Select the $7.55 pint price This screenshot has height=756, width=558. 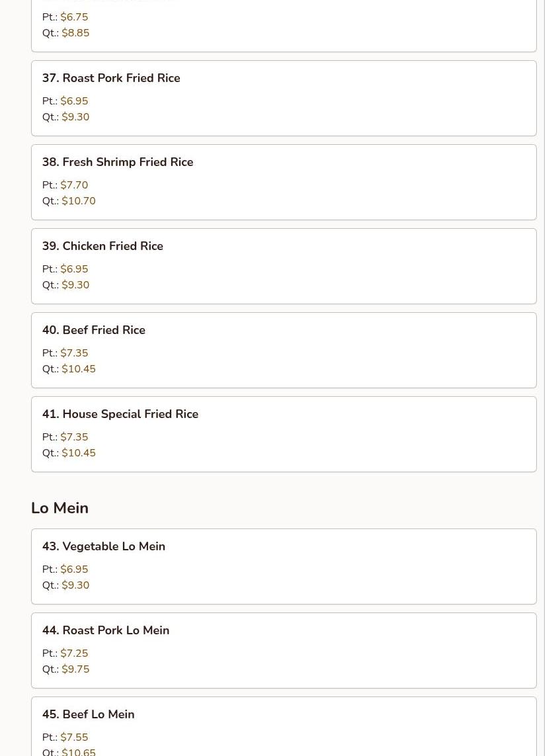coord(74,737)
